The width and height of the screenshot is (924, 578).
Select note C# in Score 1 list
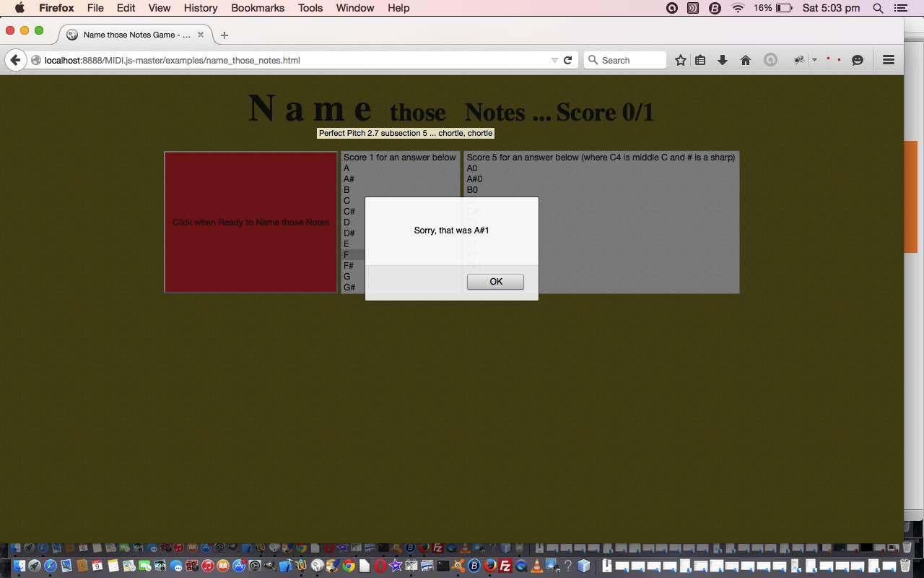tap(349, 212)
